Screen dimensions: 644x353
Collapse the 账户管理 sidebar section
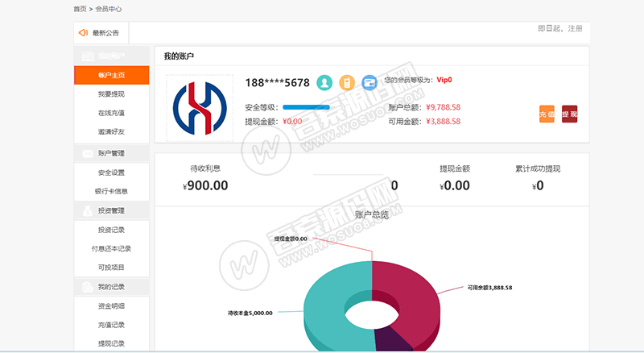[111, 153]
